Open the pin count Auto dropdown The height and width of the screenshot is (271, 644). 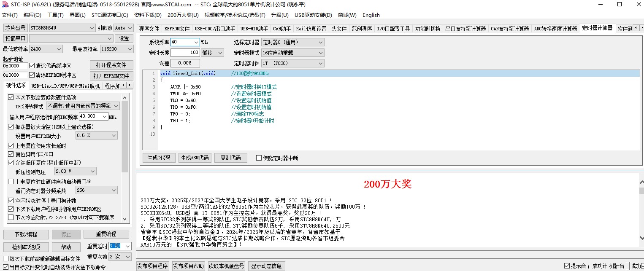tap(123, 28)
